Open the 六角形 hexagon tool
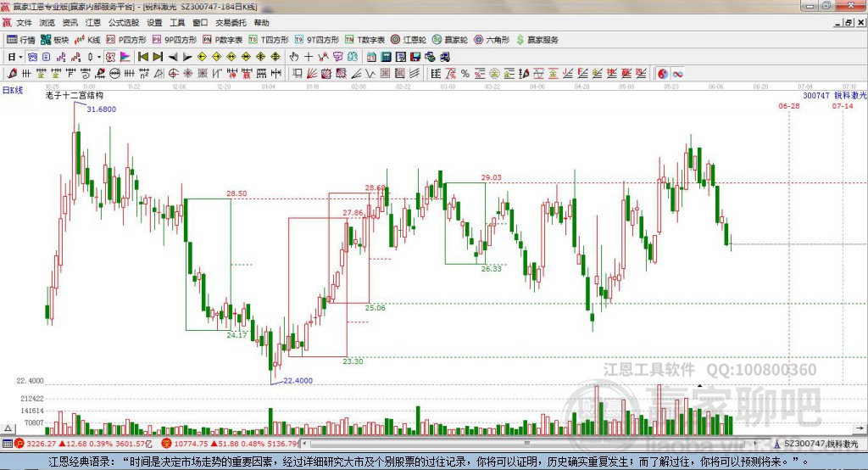 (492, 39)
